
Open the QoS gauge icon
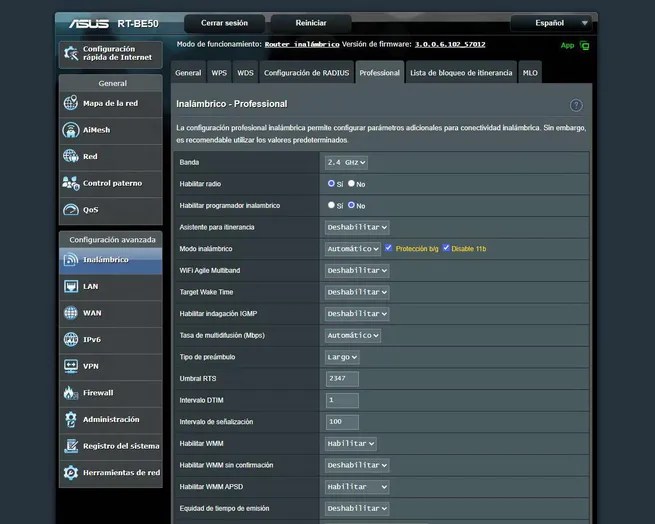point(71,210)
